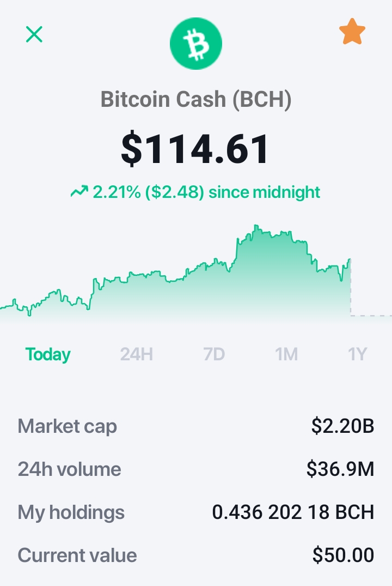392x586 pixels.
Task: Show the 1M price chart
Action: click(286, 354)
